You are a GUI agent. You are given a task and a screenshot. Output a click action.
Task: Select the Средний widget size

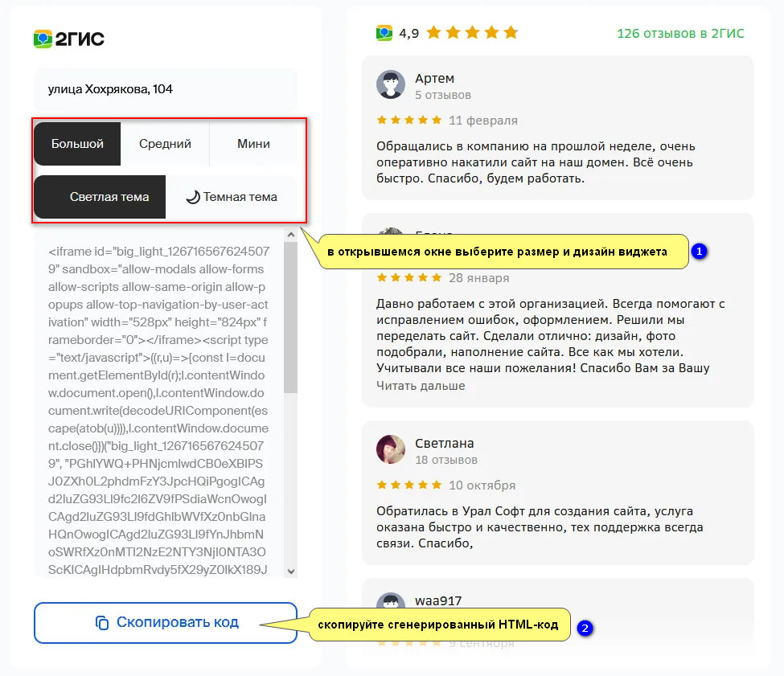165,144
